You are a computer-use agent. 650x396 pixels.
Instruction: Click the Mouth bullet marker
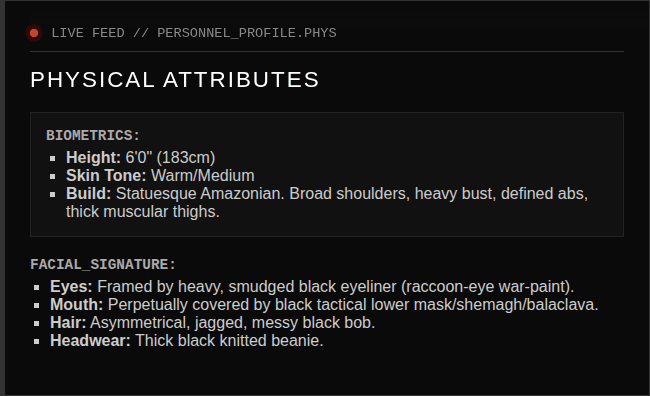[36, 305]
